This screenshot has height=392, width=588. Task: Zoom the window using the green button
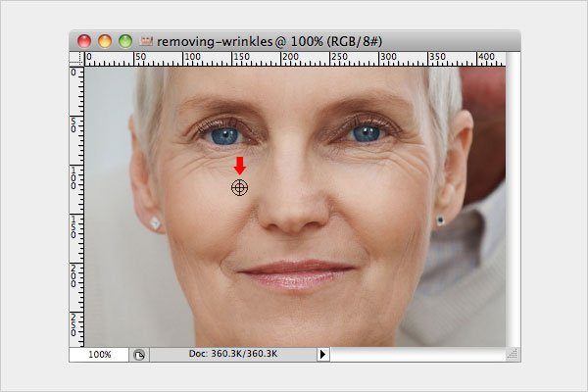pos(125,41)
